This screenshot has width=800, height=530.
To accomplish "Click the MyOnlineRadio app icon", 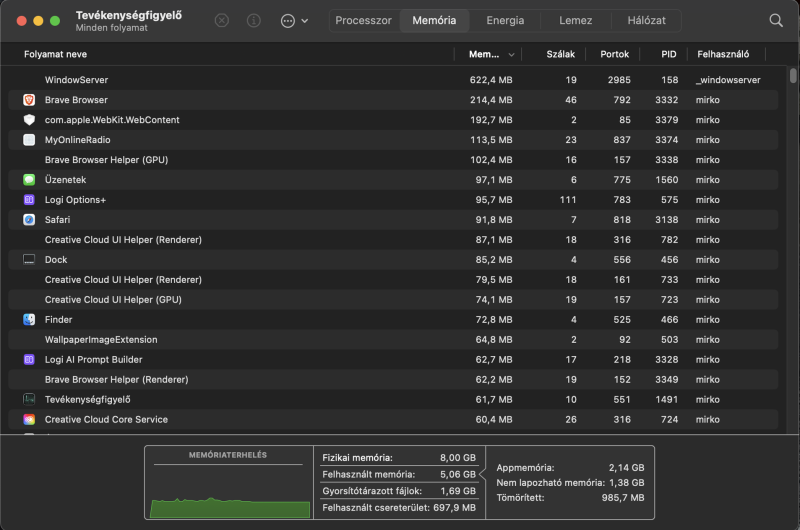I will [29, 140].
